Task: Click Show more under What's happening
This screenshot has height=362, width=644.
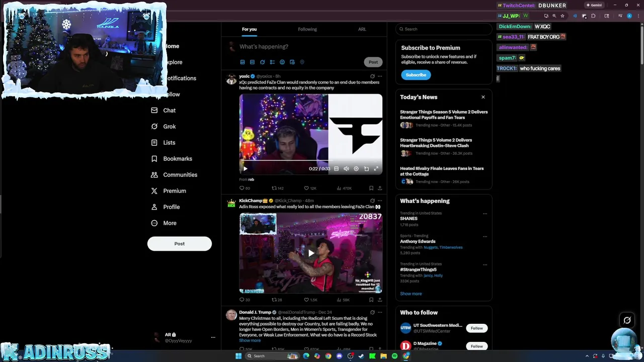Action: (x=411, y=294)
